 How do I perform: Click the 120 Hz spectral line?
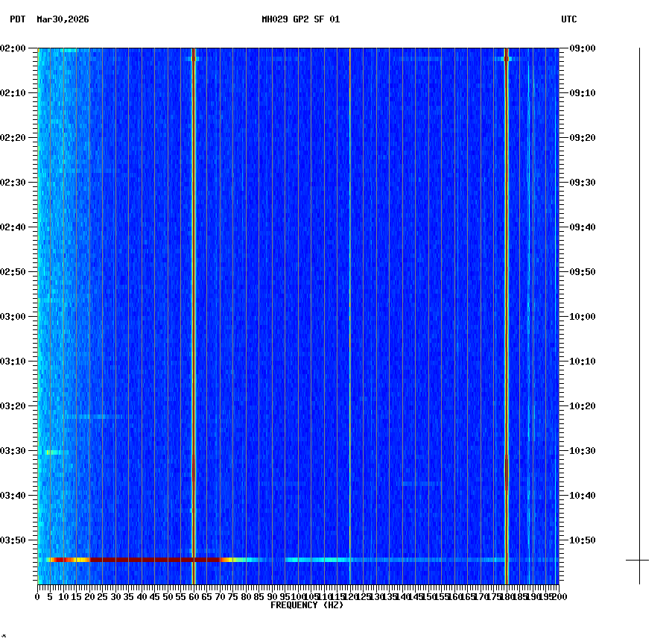tap(349, 298)
